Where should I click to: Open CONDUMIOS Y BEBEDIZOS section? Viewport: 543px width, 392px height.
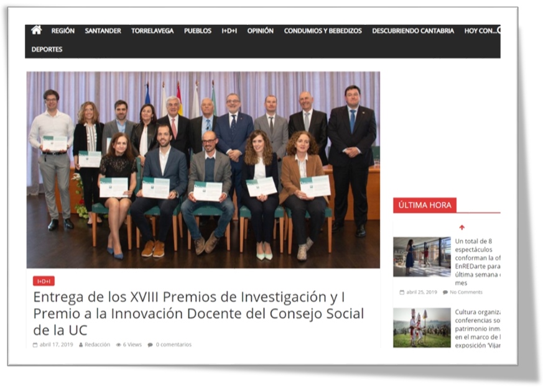click(x=323, y=31)
